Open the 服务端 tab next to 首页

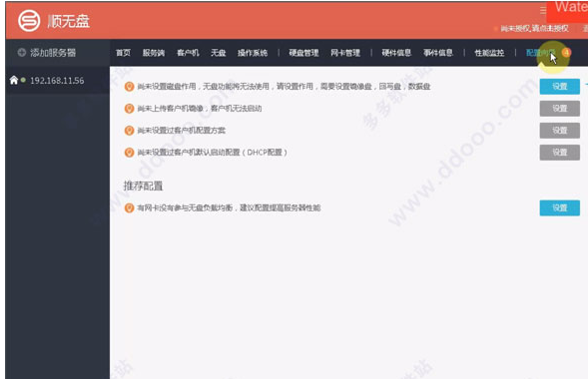(154, 53)
